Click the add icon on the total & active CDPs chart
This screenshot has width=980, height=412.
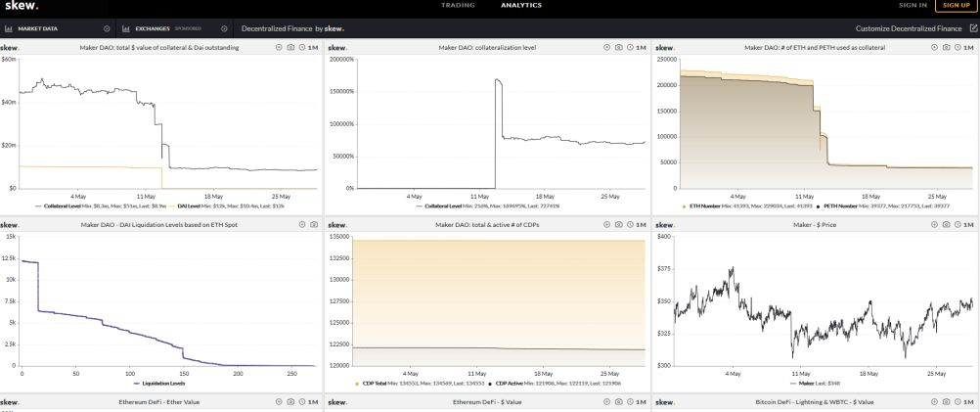[606, 224]
